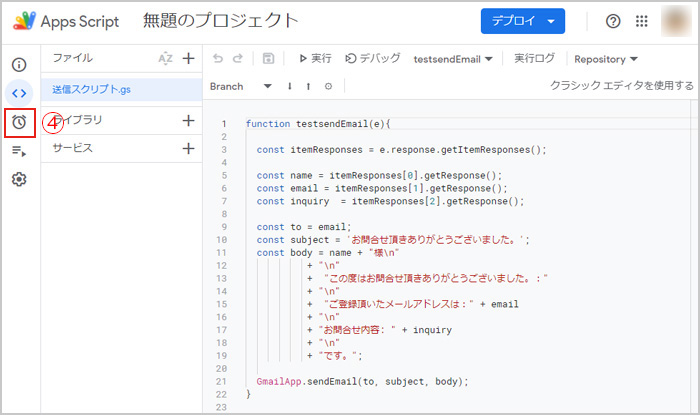Image resolution: width=700 pixels, height=415 pixels.
Task: Click line number 1 in gutter
Action: point(224,124)
